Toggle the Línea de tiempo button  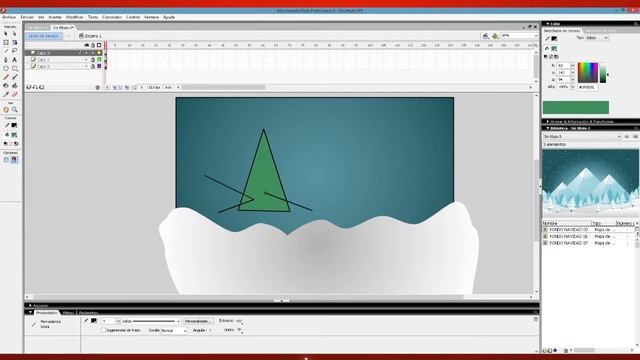(x=44, y=36)
